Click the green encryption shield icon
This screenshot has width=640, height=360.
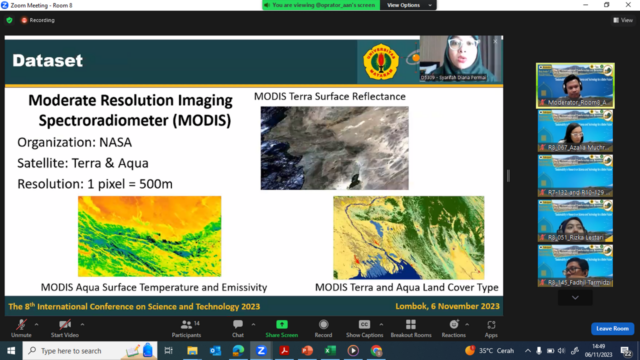coord(9,20)
